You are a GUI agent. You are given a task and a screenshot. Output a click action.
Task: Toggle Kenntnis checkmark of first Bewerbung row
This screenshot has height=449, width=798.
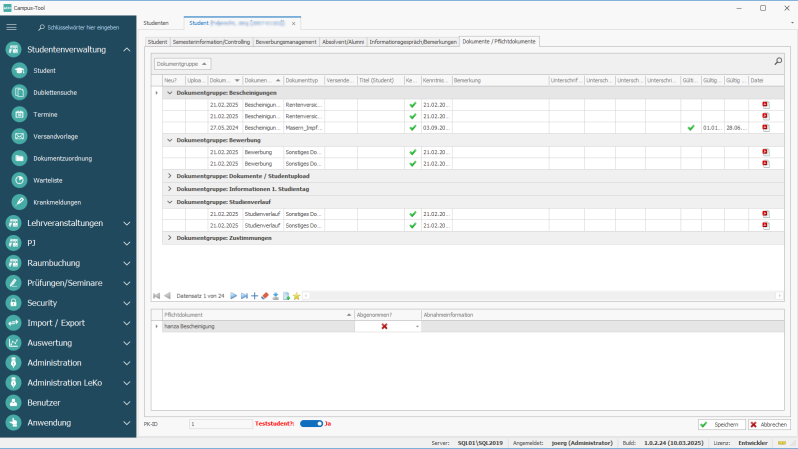tap(413, 152)
